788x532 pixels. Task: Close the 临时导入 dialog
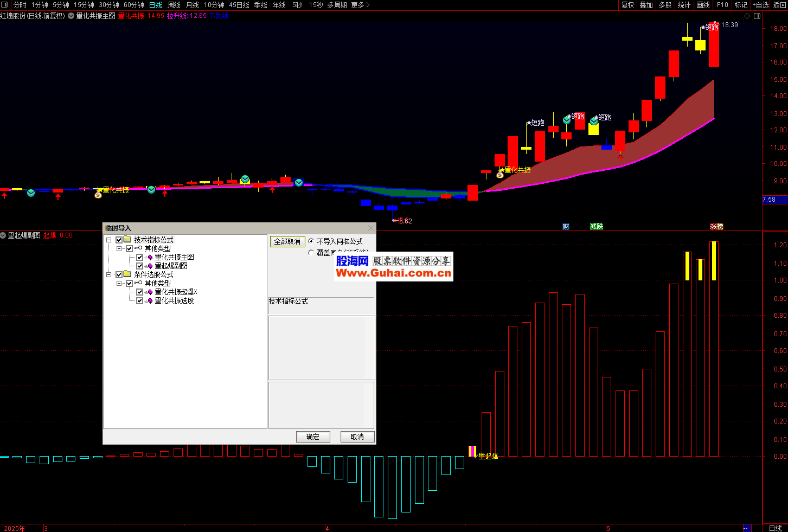371,228
